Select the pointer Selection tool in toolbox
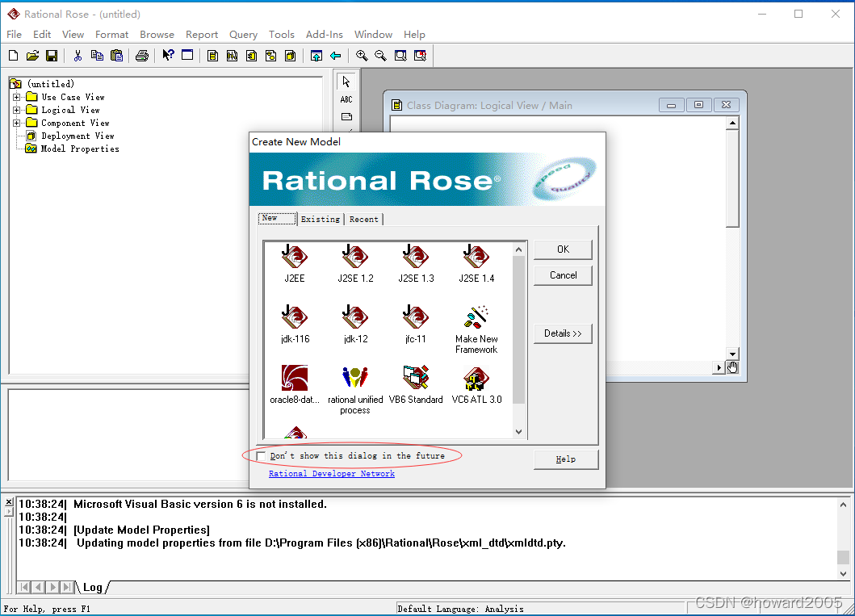855x616 pixels. click(x=346, y=82)
